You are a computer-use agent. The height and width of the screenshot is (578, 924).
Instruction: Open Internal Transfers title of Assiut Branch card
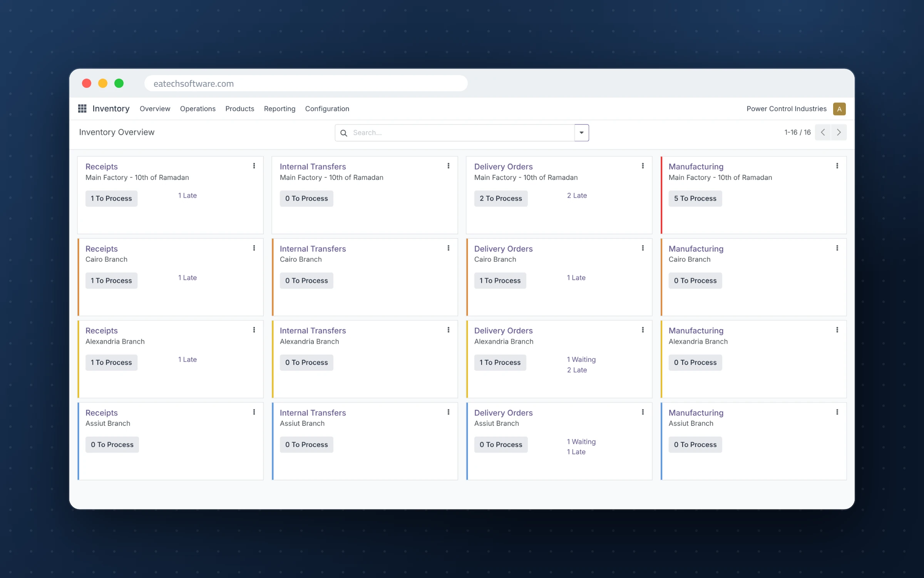[x=313, y=413]
